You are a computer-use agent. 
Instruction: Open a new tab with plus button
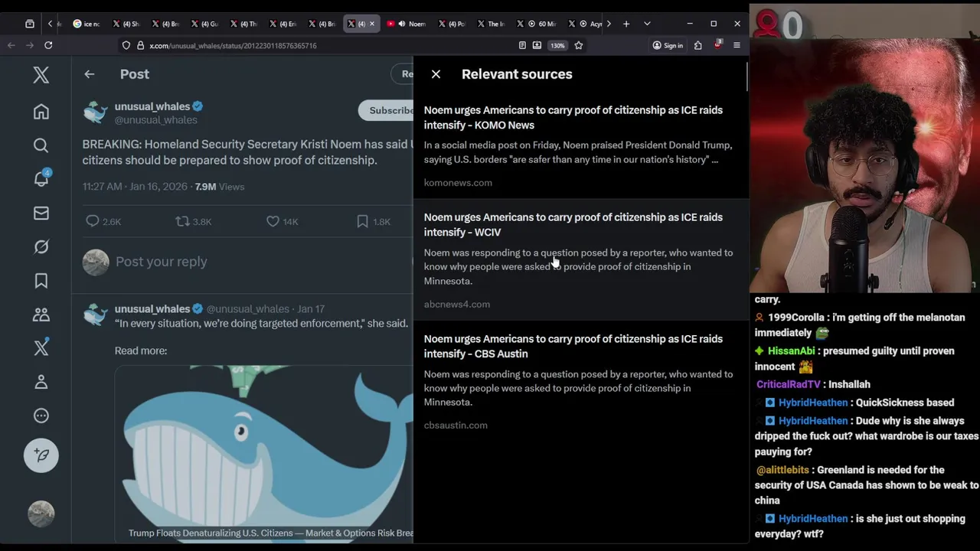(x=626, y=24)
